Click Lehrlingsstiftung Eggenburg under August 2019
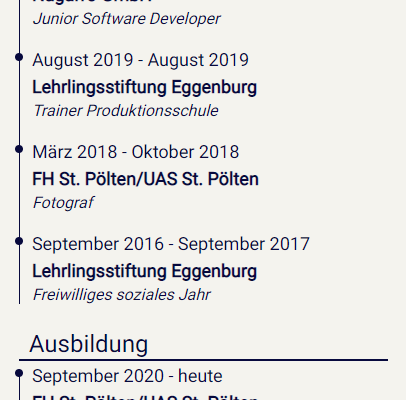406x400 pixels. [x=144, y=88]
